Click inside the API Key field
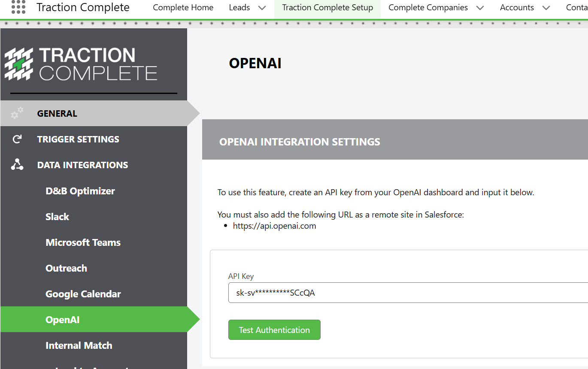The height and width of the screenshot is (369, 588). [x=408, y=293]
